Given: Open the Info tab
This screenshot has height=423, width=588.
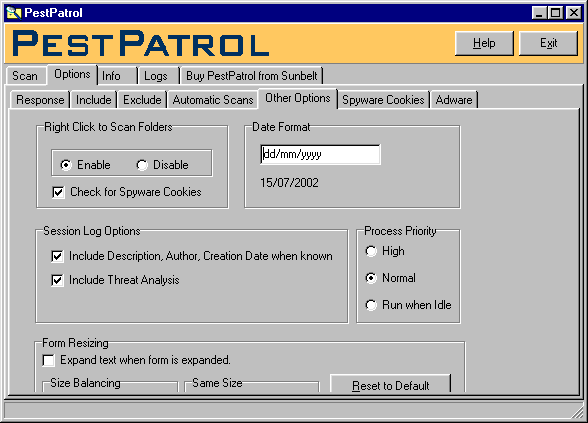Looking at the screenshot, I should [x=117, y=76].
